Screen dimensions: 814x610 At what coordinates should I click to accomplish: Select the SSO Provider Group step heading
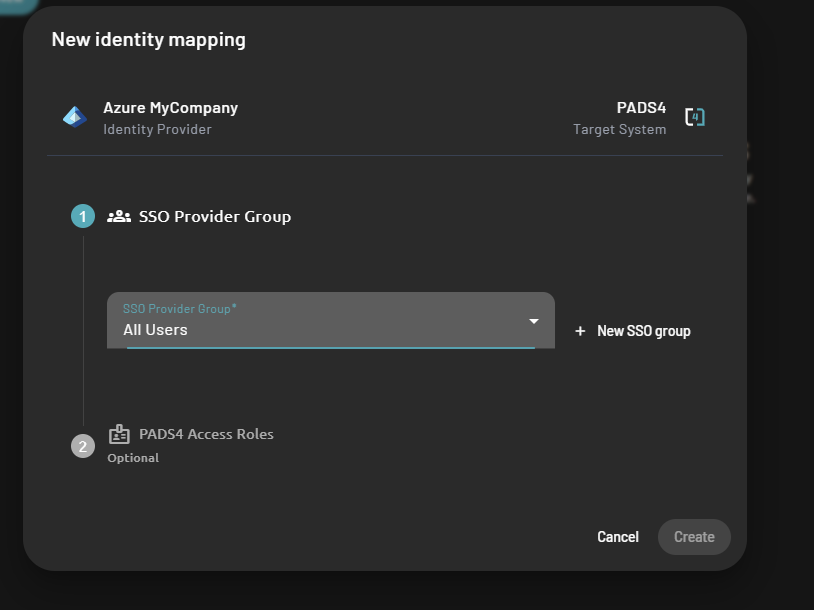[x=215, y=216]
